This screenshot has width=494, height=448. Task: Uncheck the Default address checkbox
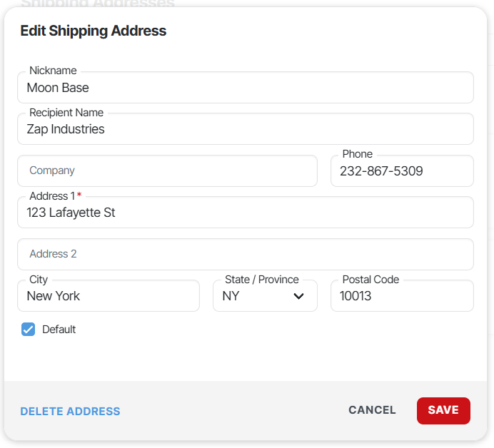point(29,330)
